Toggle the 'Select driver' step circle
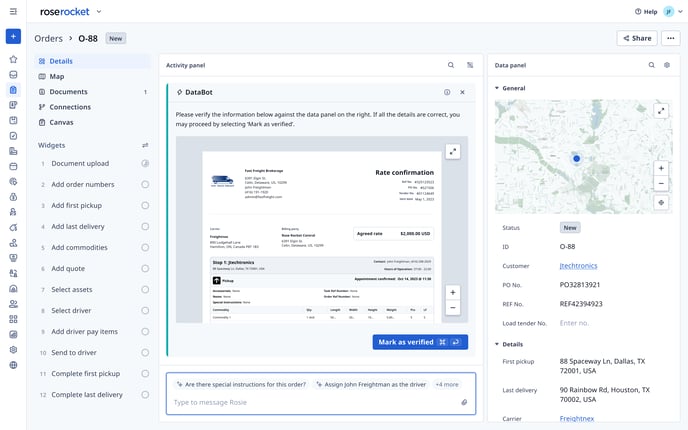Screen dimensions: 688x430 (145, 310)
